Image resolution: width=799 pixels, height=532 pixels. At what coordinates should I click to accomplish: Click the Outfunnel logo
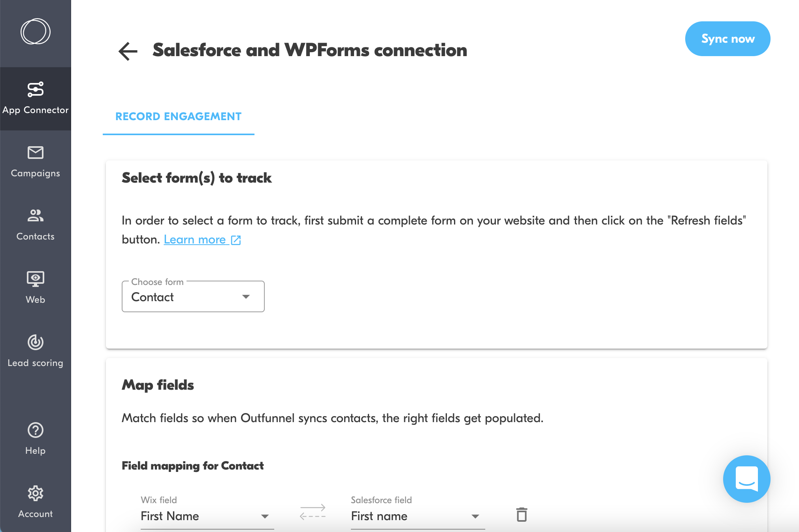(35, 32)
